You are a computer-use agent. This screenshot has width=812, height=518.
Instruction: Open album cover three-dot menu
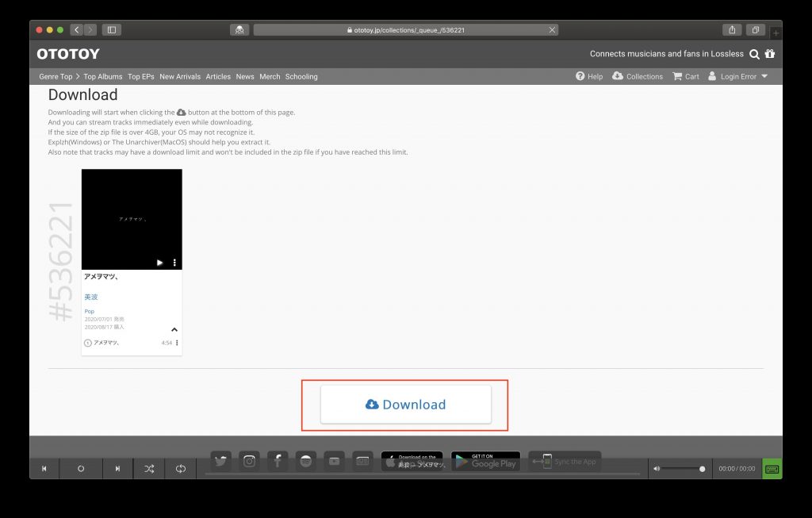click(x=174, y=263)
